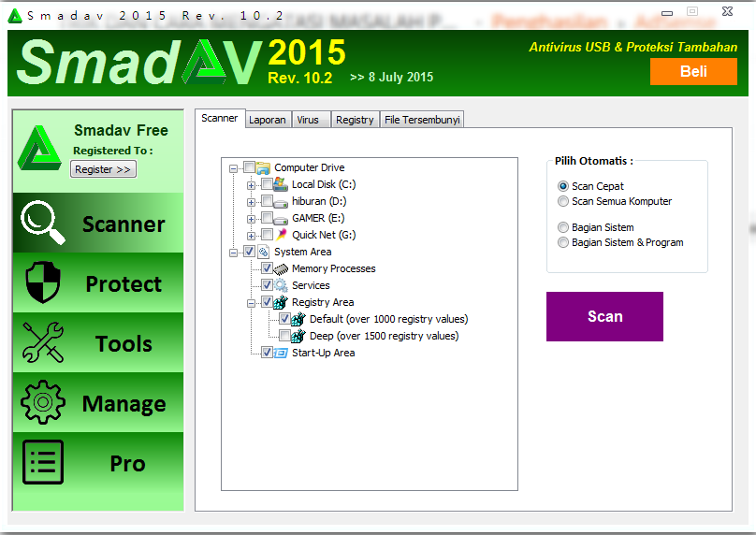Open the Manage section label
Image resolution: width=756 pixels, height=535 pixels.
pyautogui.click(x=124, y=403)
